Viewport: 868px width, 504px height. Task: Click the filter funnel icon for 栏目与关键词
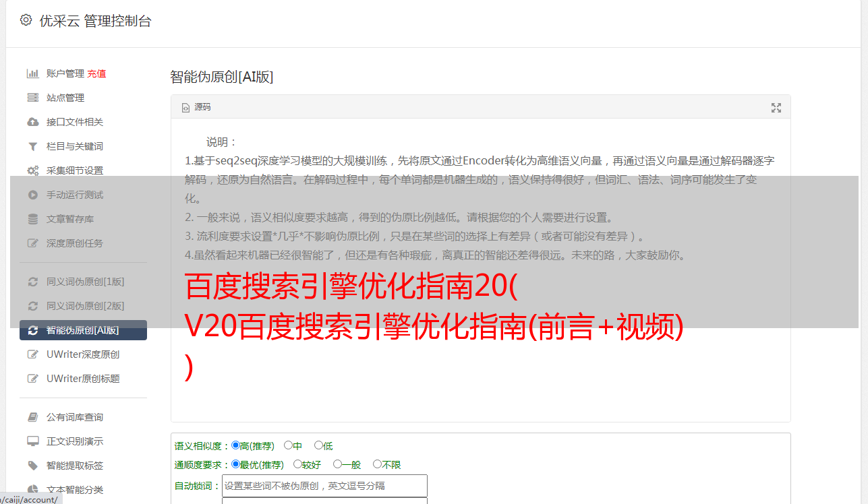click(32, 146)
